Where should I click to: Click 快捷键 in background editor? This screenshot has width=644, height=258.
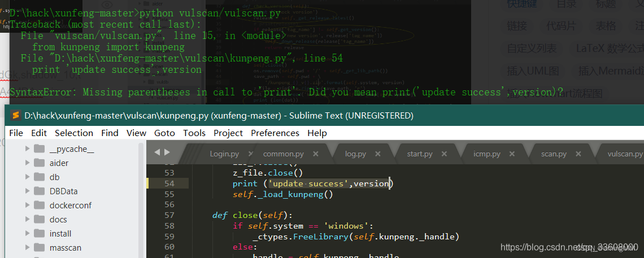pyautogui.click(x=522, y=4)
